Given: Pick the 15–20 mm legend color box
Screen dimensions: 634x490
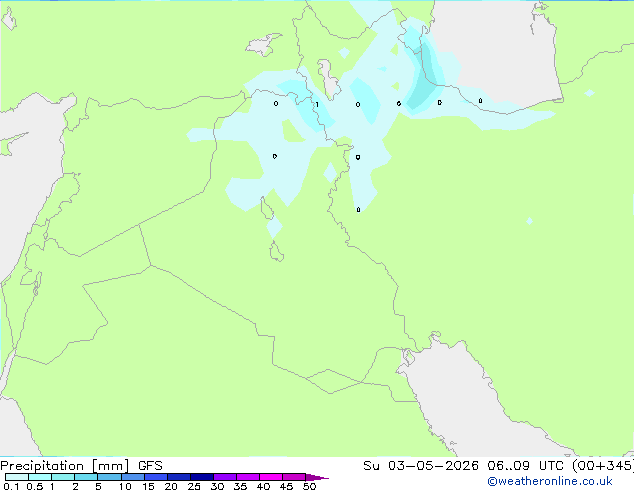Looking at the screenshot, I should tap(155, 477).
